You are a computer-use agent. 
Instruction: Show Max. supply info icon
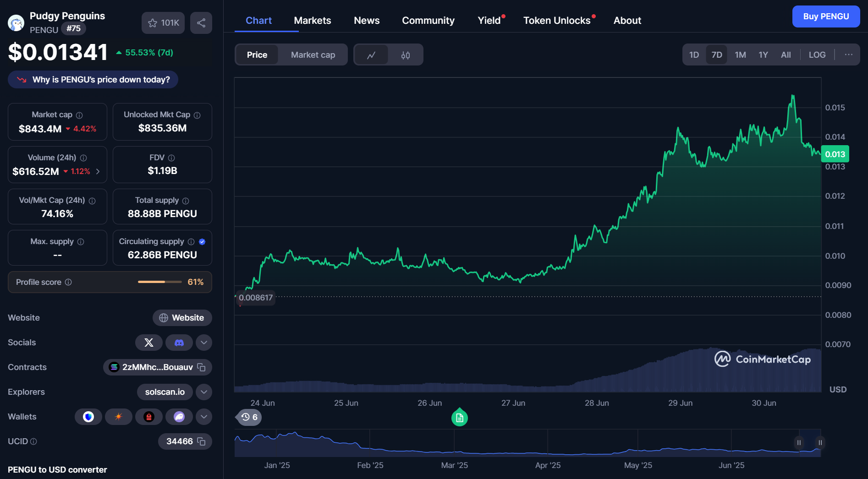(81, 242)
